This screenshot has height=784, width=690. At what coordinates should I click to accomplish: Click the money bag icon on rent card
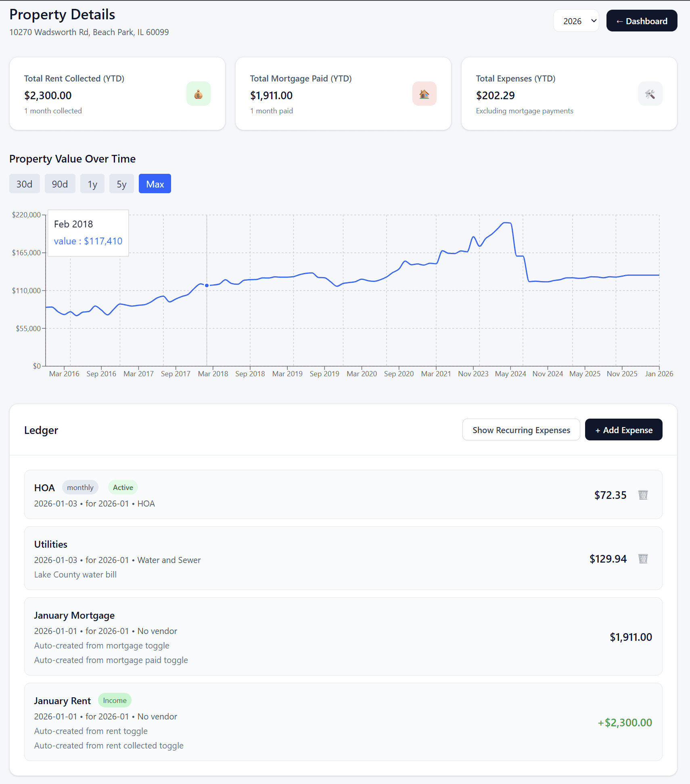198,94
